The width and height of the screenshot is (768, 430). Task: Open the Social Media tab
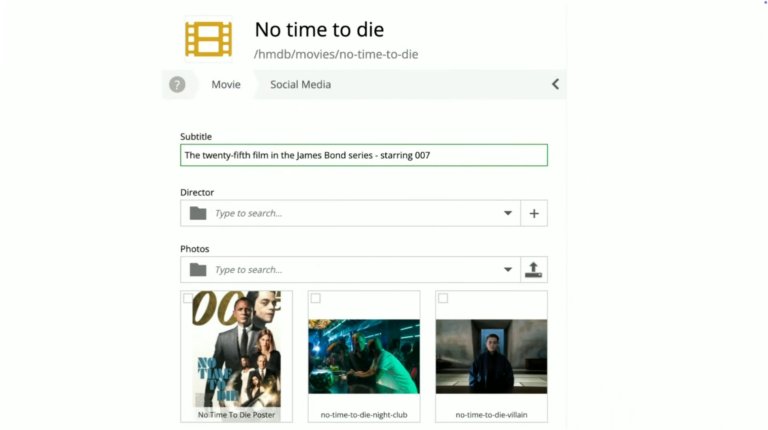(x=300, y=85)
